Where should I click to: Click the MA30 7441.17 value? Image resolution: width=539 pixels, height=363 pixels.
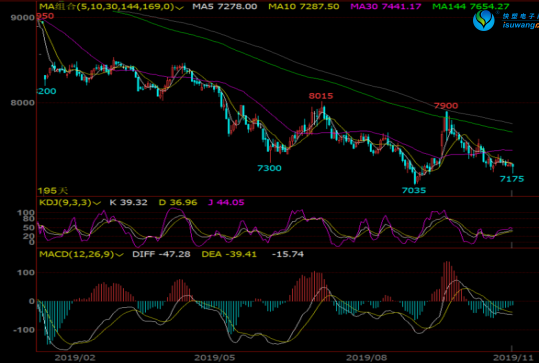point(386,6)
